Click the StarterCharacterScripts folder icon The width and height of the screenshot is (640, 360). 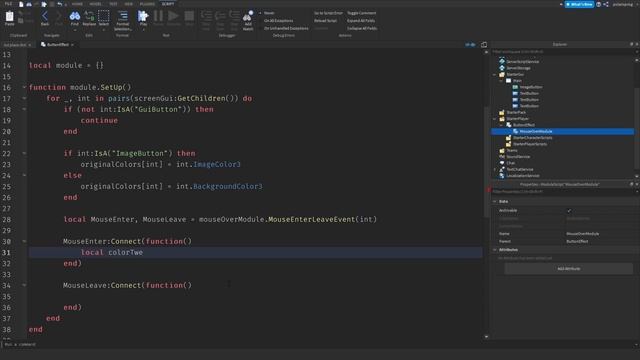coord(509,138)
